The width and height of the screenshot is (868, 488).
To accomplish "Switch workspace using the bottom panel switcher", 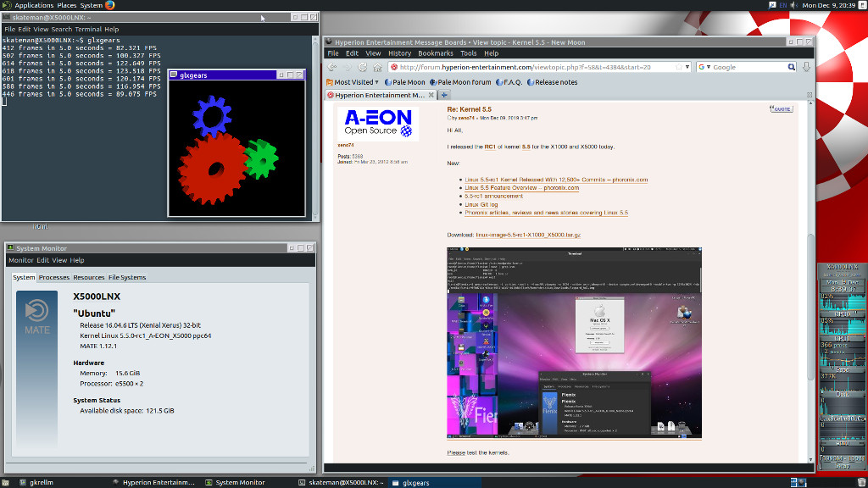I will point(798,482).
